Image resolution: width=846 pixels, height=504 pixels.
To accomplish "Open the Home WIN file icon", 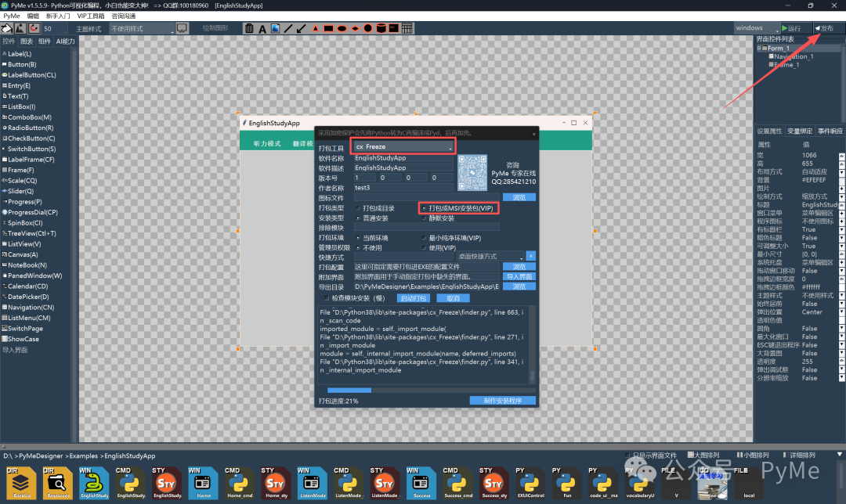I will [x=204, y=483].
